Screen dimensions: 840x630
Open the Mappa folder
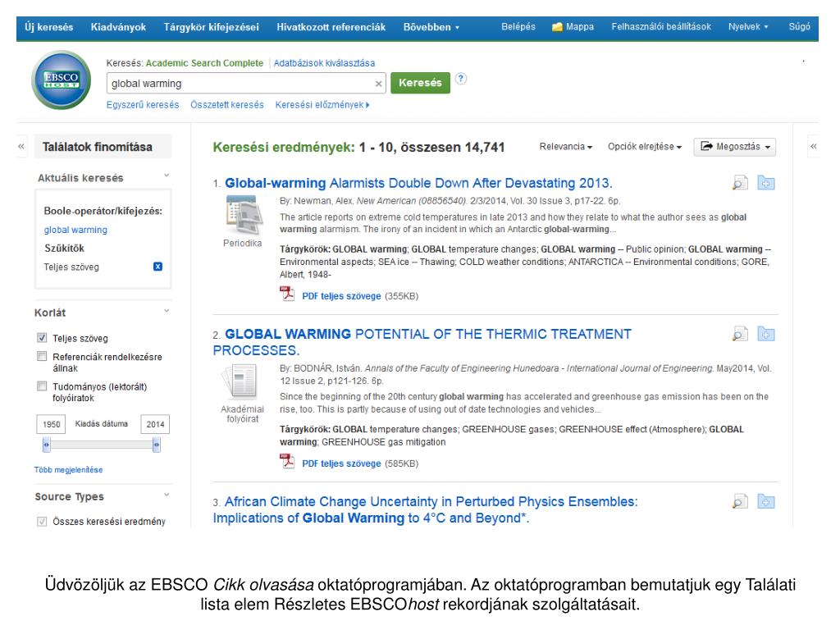(573, 27)
